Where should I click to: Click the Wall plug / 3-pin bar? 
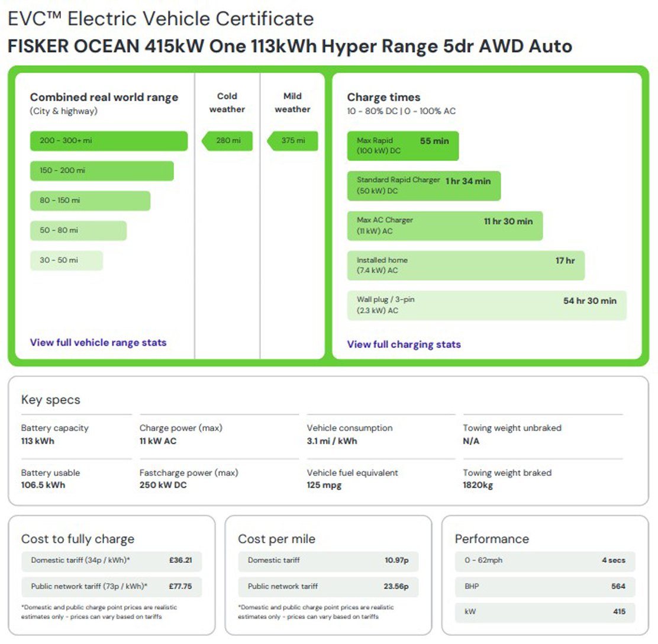pyautogui.click(x=487, y=305)
